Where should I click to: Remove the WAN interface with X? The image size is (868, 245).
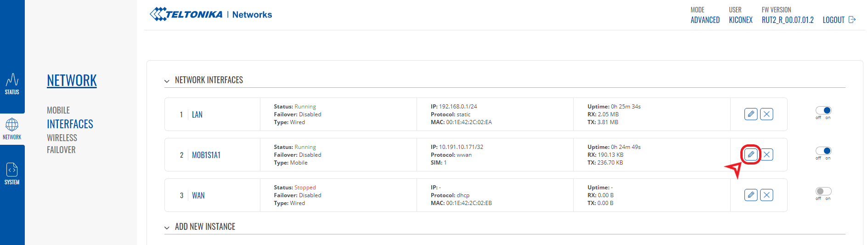click(x=767, y=195)
